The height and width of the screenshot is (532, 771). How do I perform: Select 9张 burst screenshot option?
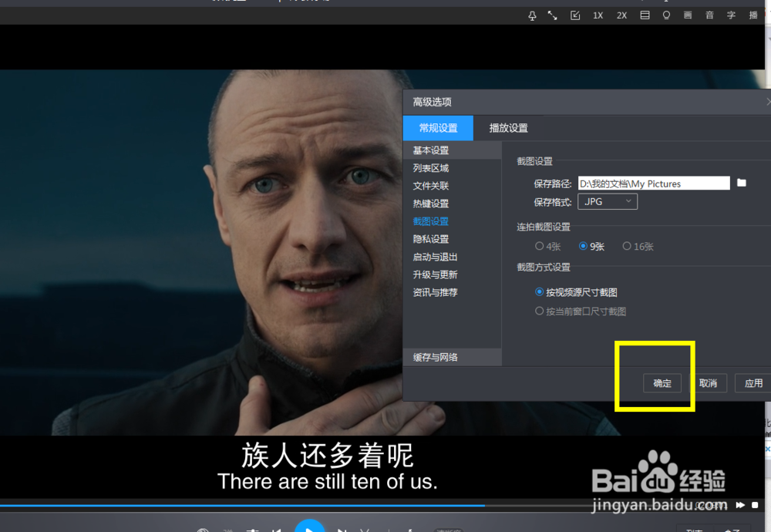pyautogui.click(x=591, y=246)
